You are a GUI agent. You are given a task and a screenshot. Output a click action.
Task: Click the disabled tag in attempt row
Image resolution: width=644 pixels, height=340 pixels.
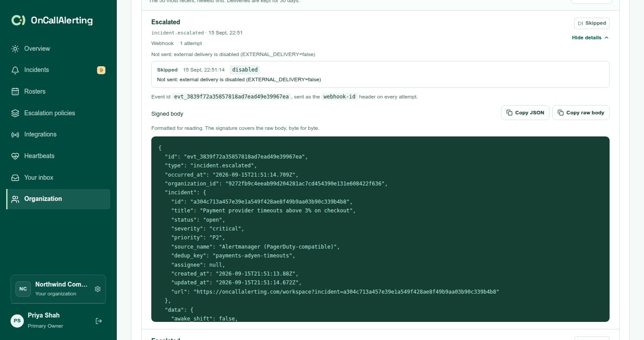point(245,69)
